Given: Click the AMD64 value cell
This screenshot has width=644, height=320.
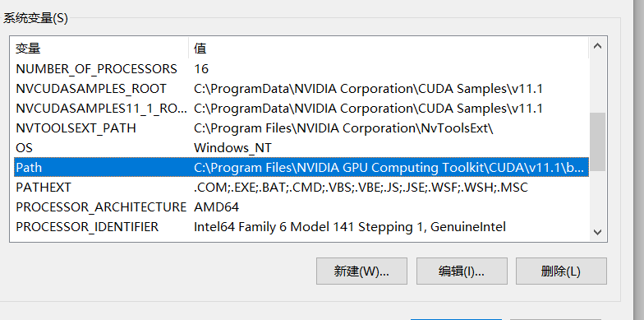Looking at the screenshot, I should (216, 207).
